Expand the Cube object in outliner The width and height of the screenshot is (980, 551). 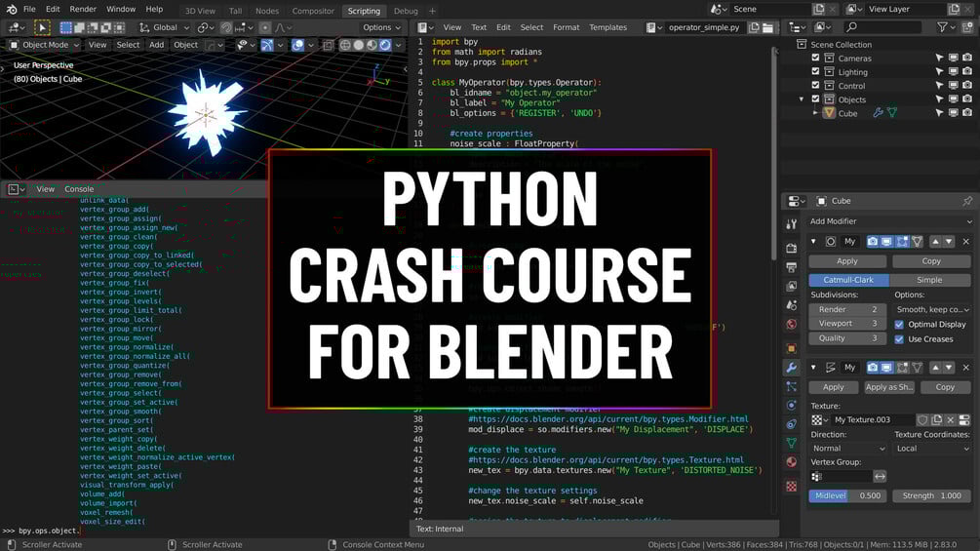(x=815, y=113)
